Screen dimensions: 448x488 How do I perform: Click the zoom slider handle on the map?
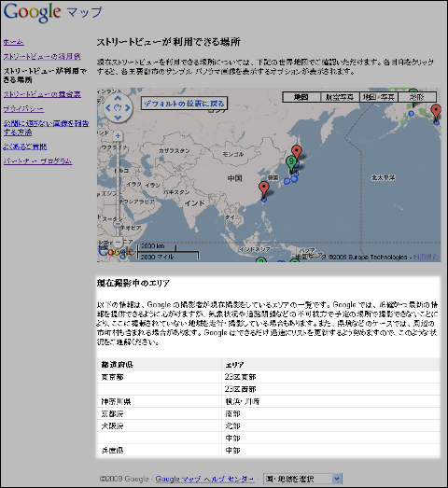tap(118, 224)
